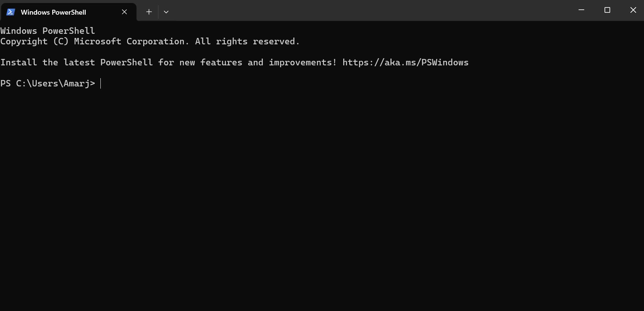Click the Windows PowerShell tab title text

(x=54, y=12)
